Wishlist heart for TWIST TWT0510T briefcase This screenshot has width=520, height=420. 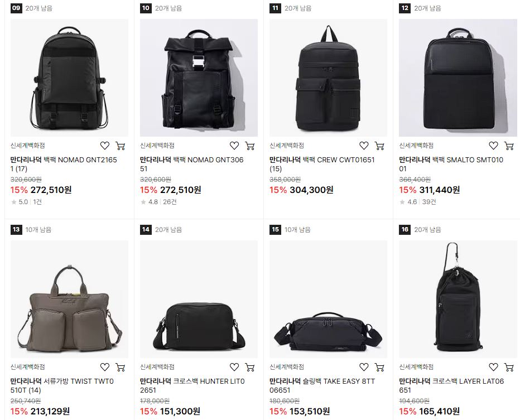[x=105, y=367]
